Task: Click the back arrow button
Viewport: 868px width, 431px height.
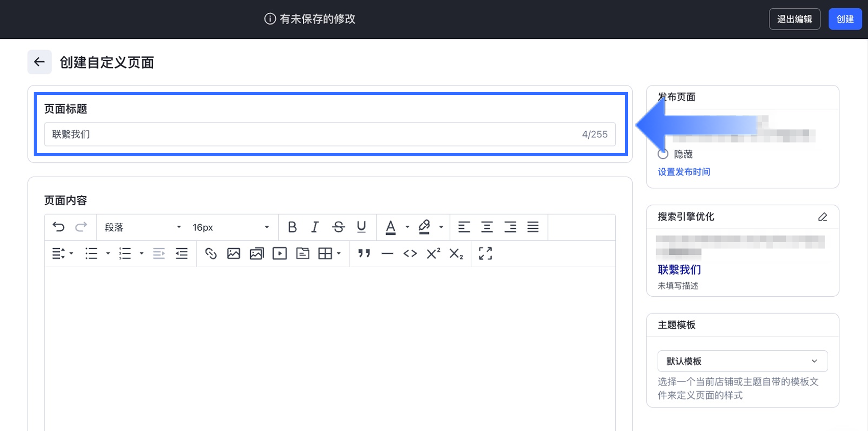Action: click(39, 62)
